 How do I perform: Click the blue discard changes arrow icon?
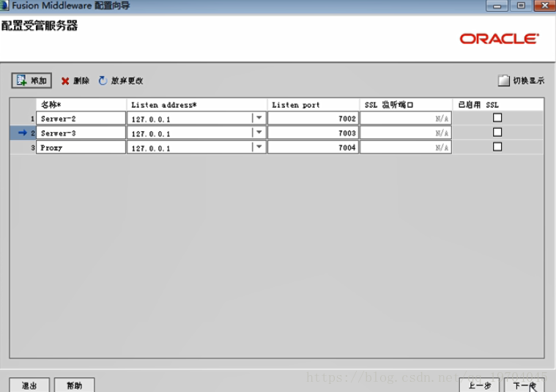103,81
